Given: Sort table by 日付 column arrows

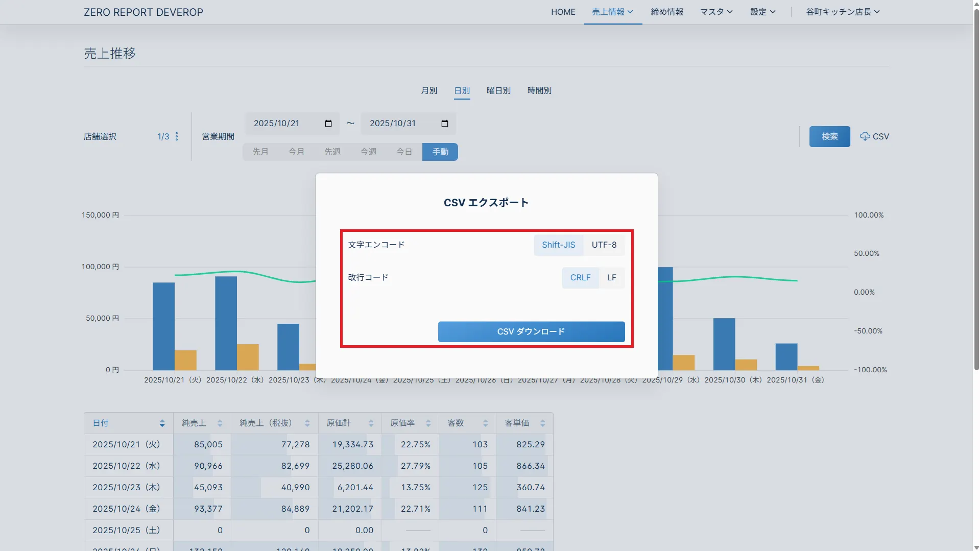Looking at the screenshot, I should 162,423.
